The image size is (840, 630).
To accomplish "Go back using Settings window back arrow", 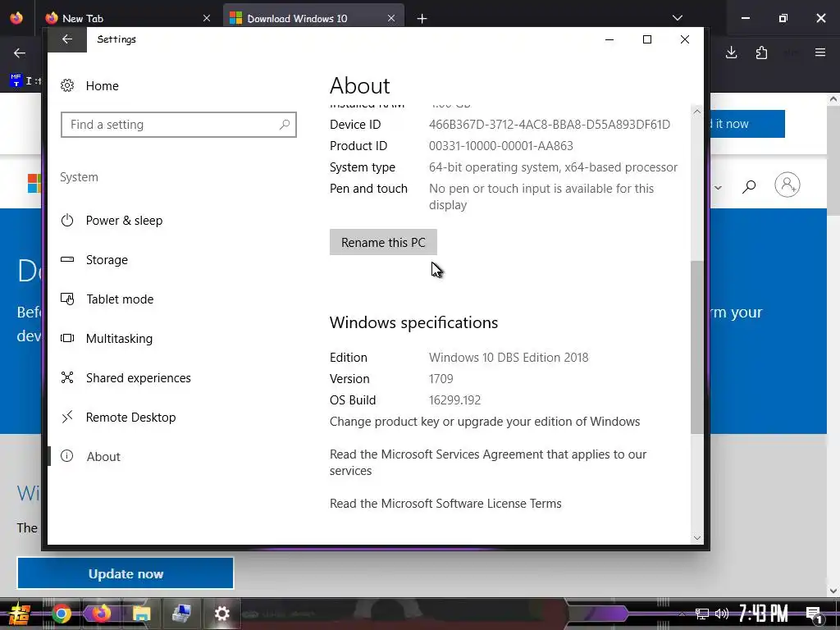I will [x=67, y=39].
